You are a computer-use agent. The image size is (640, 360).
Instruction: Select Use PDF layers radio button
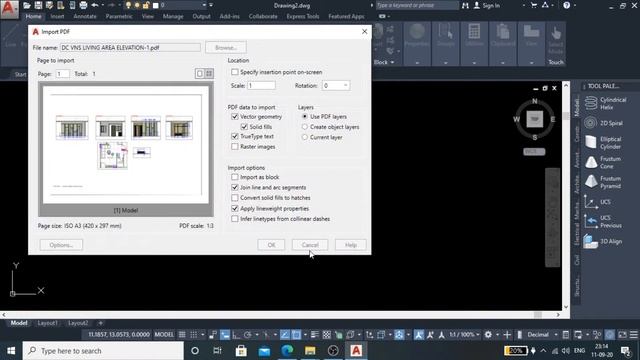(x=304, y=116)
